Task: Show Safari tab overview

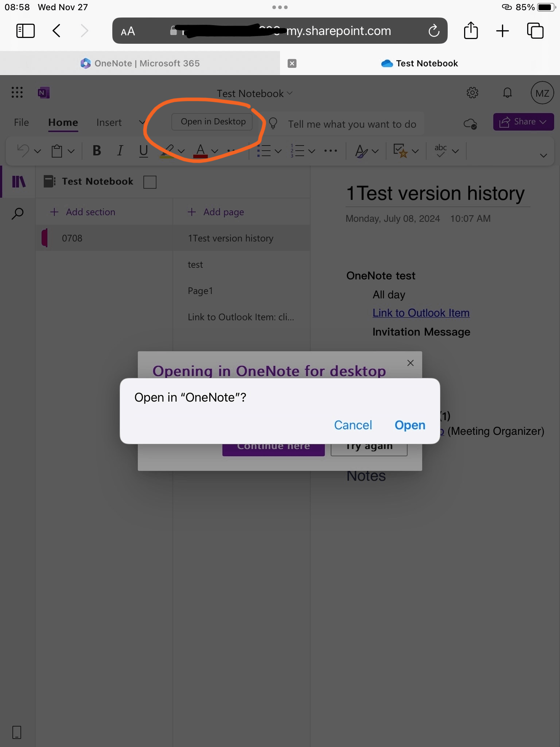Action: [x=535, y=31]
